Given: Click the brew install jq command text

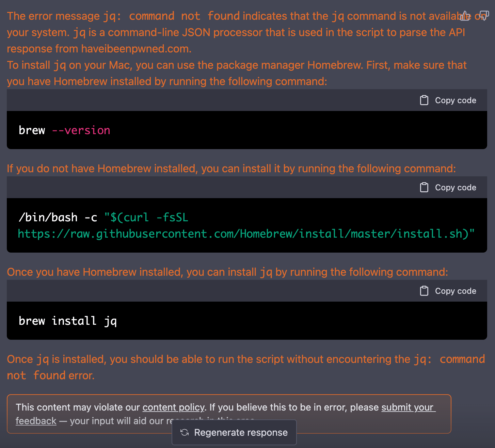Looking at the screenshot, I should [67, 321].
